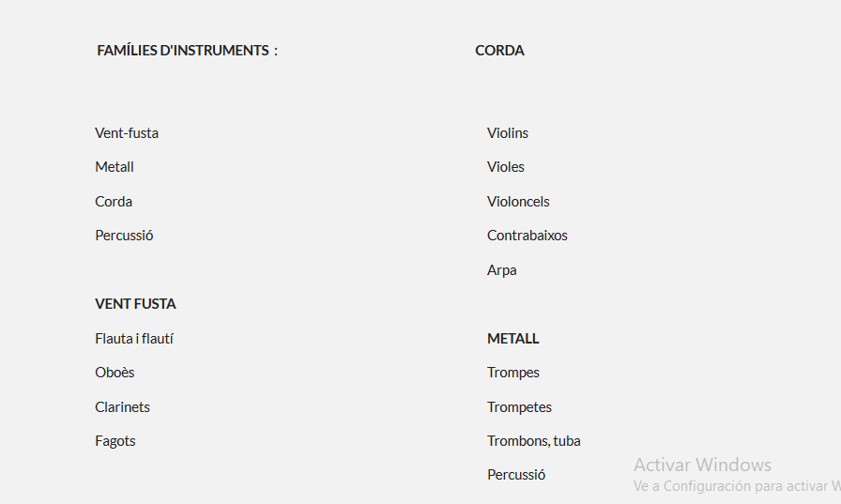
Task: Select Flauta i flautí
Action: point(134,339)
